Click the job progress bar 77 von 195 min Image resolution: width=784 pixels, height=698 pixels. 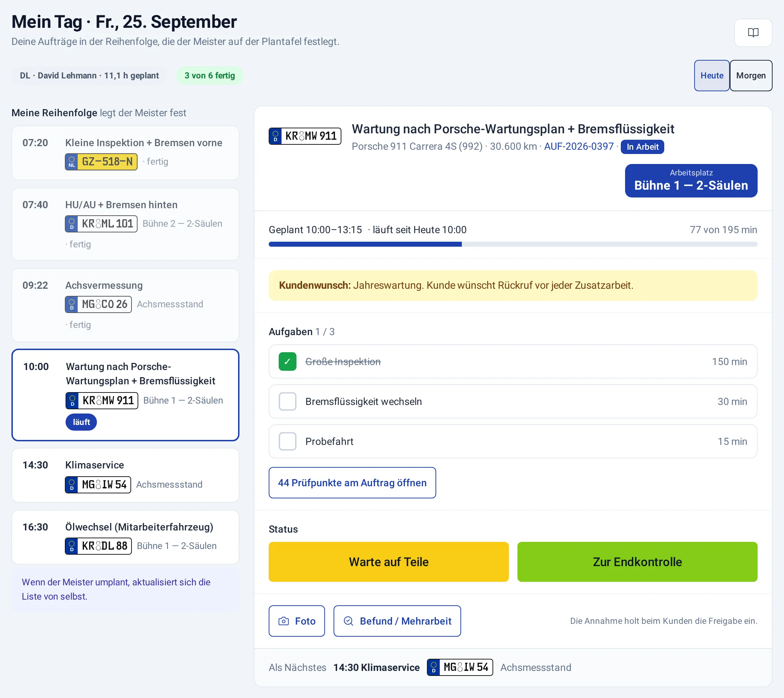(513, 244)
